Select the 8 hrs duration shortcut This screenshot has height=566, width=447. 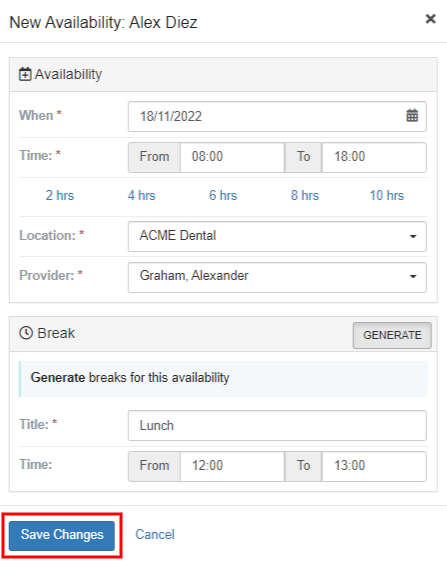tap(305, 195)
